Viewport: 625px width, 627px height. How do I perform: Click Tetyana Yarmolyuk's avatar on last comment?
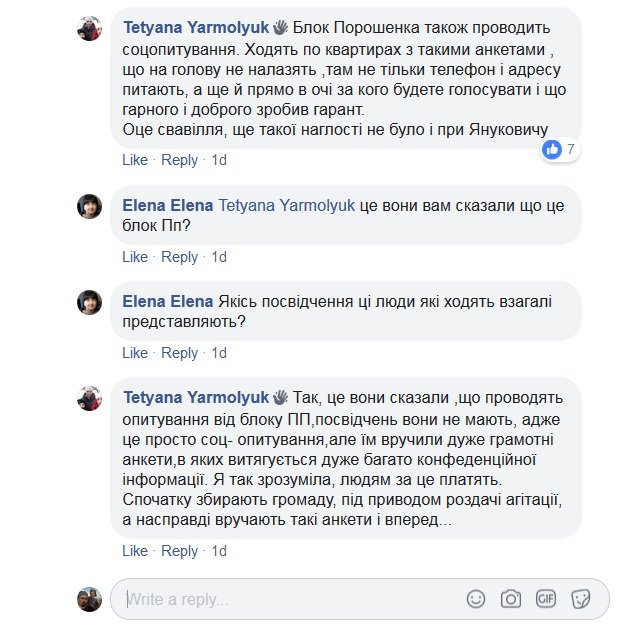(x=90, y=398)
